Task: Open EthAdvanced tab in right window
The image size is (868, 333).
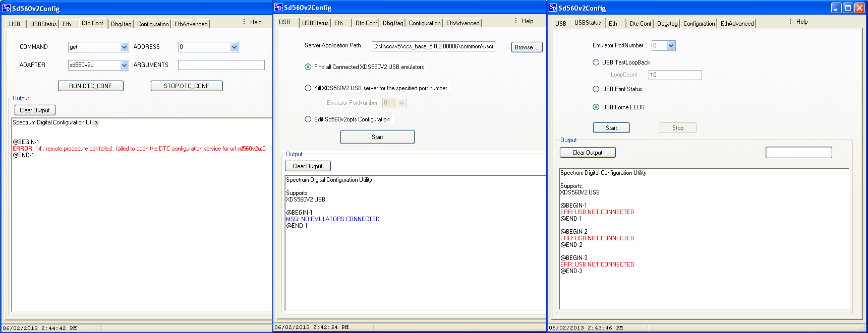Action: 737,24
